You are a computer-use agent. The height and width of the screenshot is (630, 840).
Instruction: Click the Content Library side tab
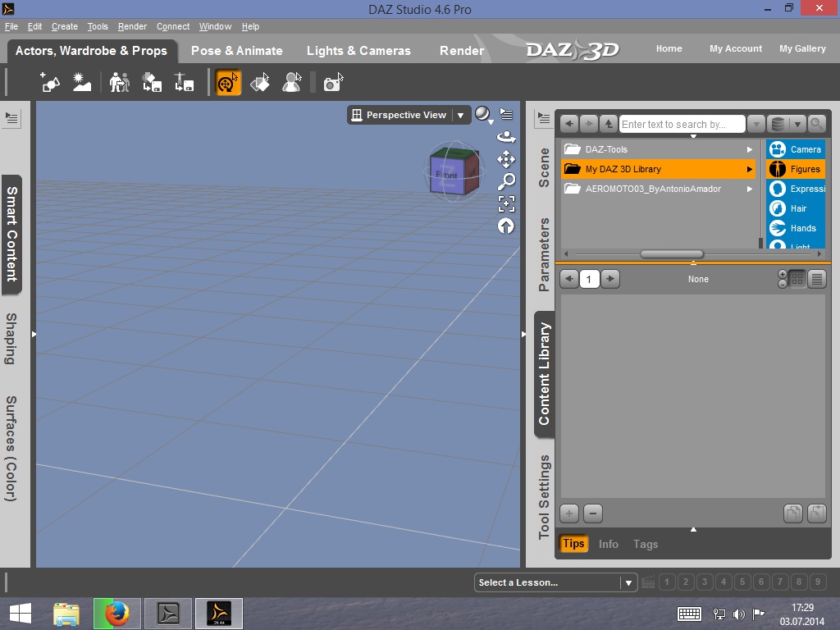[545, 373]
